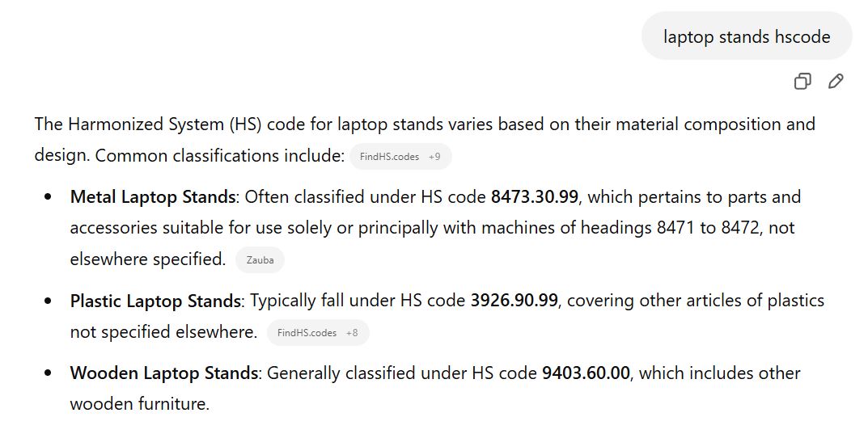Image resolution: width=868 pixels, height=434 pixels.
Task: Click the 'wooden furniture.' closing text
Action: click(x=140, y=403)
